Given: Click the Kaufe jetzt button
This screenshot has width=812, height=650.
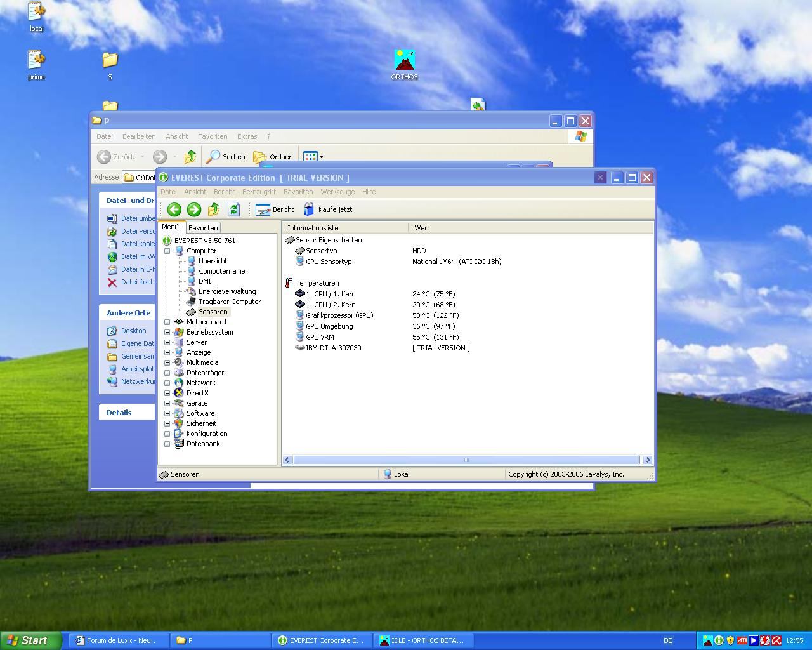Looking at the screenshot, I should point(327,209).
